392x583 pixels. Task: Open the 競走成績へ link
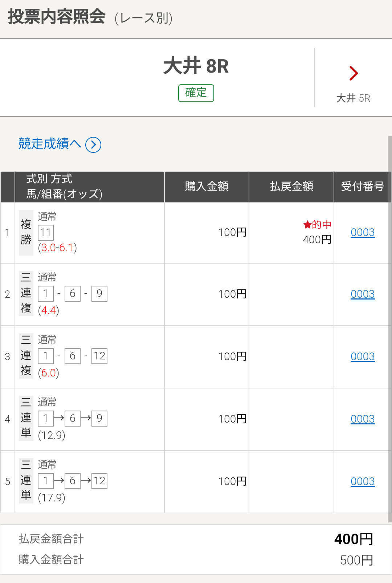point(50,144)
